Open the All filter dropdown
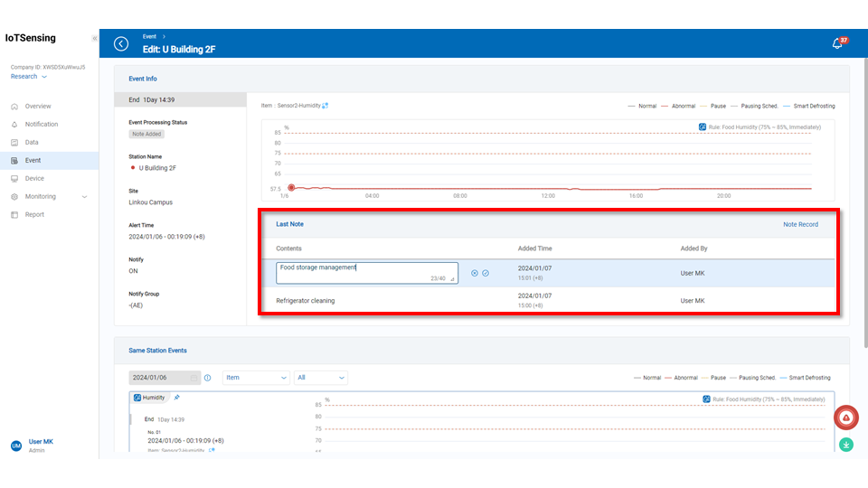This screenshot has height=488, width=868. tap(321, 378)
